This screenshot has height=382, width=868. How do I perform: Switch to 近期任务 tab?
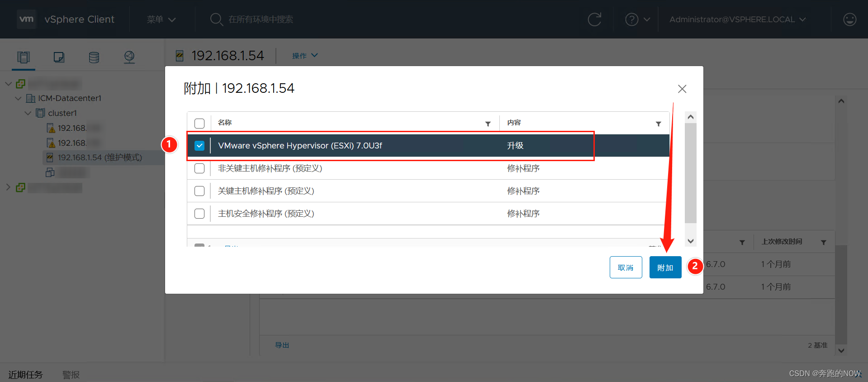[25, 374]
